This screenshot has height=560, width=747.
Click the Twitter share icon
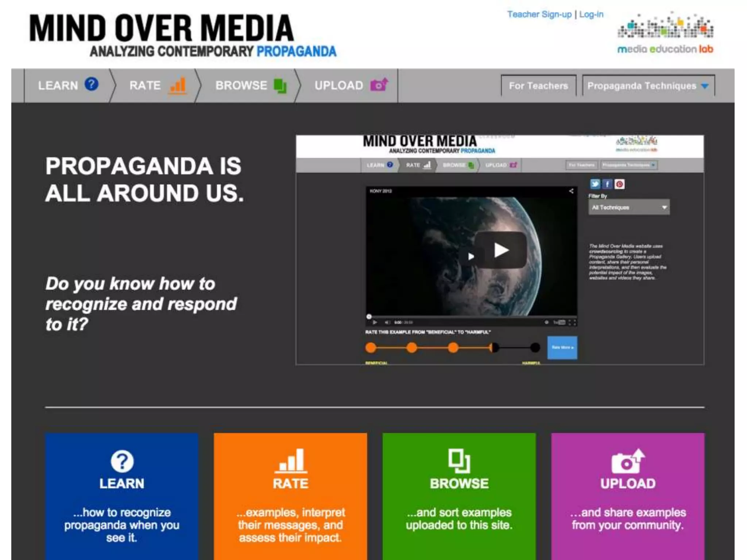click(595, 184)
